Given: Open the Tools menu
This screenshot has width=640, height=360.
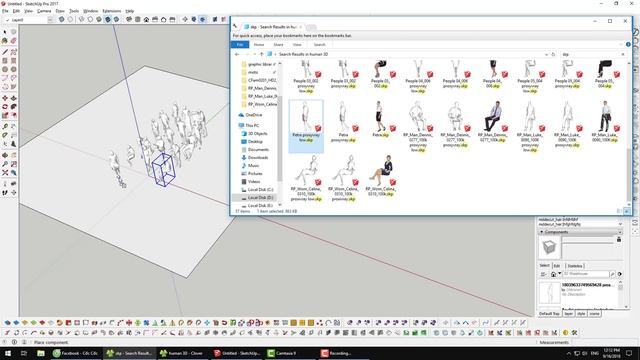Looking at the screenshot, I should coord(74,11).
